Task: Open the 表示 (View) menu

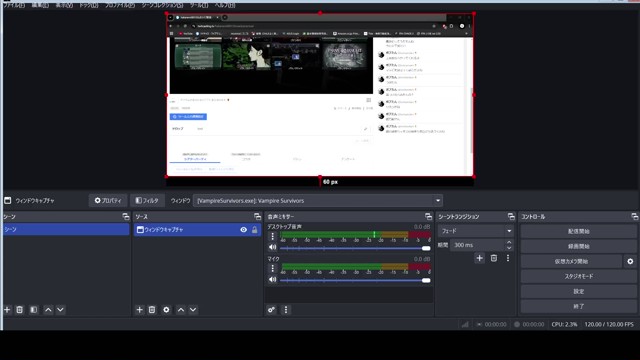Action: coord(64,5)
